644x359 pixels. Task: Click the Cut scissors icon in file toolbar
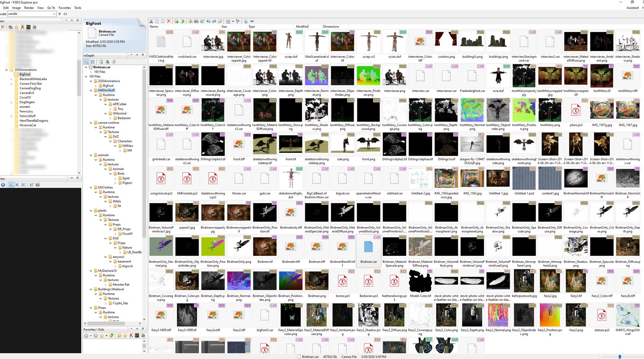point(151,21)
